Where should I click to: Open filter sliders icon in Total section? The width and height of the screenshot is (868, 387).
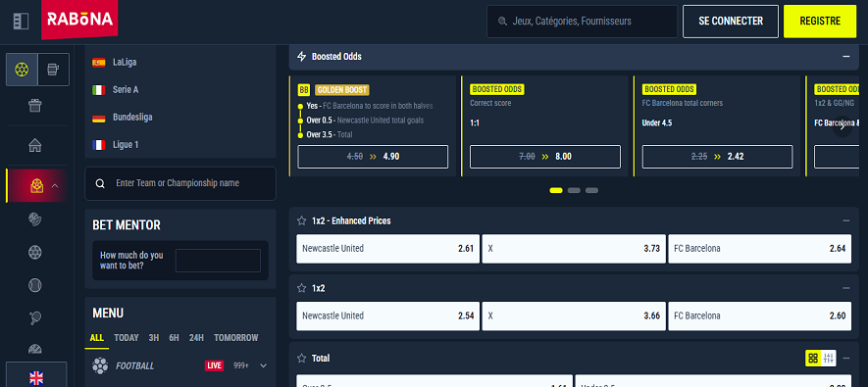[x=829, y=359]
